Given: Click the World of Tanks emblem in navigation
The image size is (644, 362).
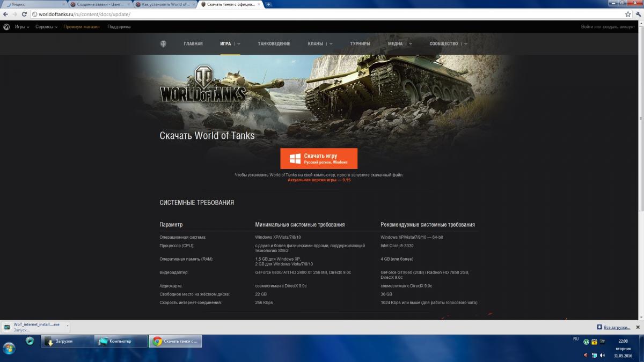Looking at the screenshot, I should pyautogui.click(x=163, y=44).
